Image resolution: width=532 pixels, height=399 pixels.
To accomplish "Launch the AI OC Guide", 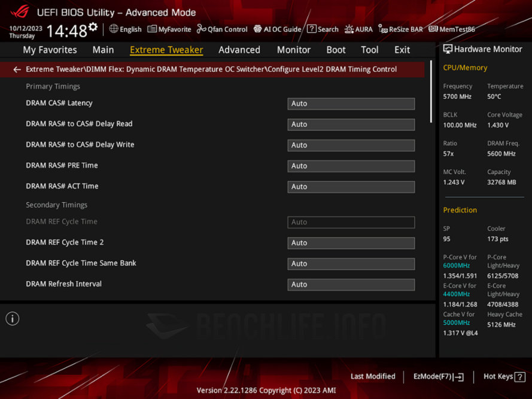I will click(277, 29).
